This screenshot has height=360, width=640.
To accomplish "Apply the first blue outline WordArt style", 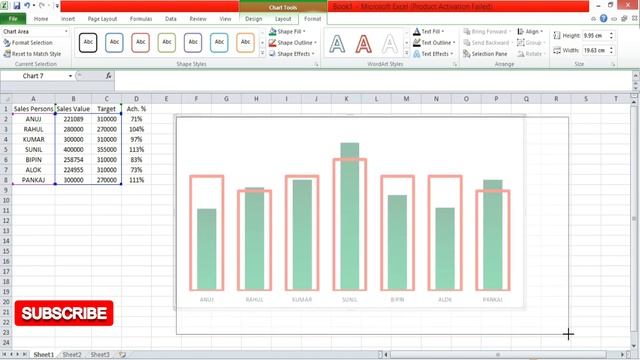I will point(337,44).
